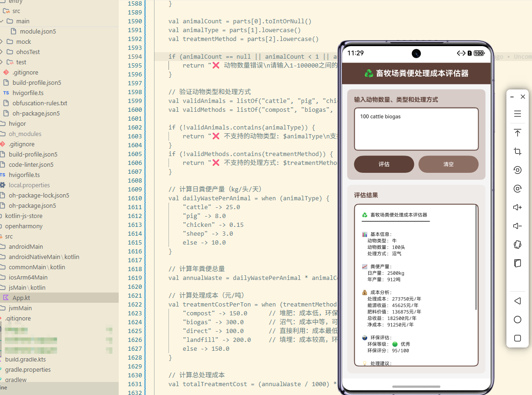Open oh-package-lock.json5

click(39, 195)
